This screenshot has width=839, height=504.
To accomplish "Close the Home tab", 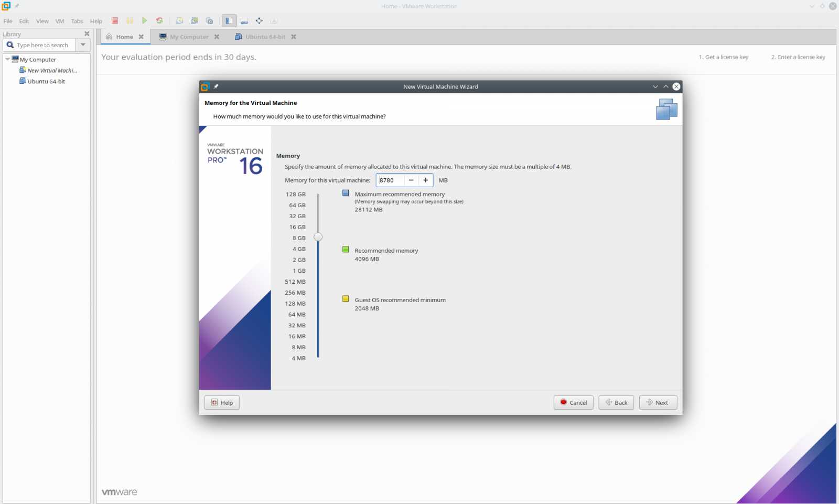I will coord(141,37).
